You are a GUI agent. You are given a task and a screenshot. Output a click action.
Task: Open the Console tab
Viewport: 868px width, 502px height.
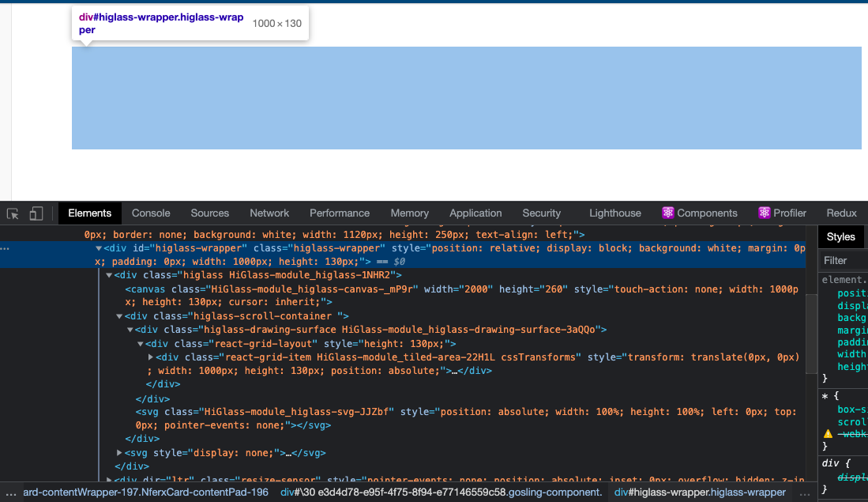click(x=151, y=213)
